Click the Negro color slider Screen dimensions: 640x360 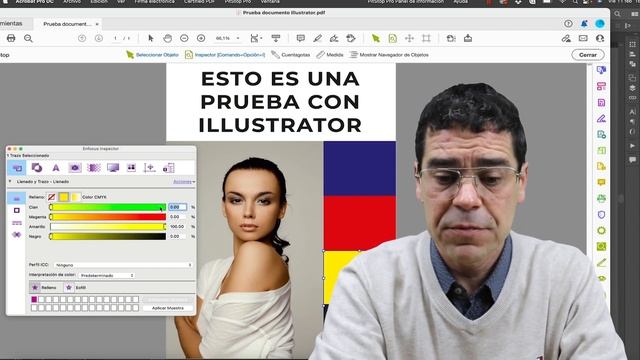point(108,236)
